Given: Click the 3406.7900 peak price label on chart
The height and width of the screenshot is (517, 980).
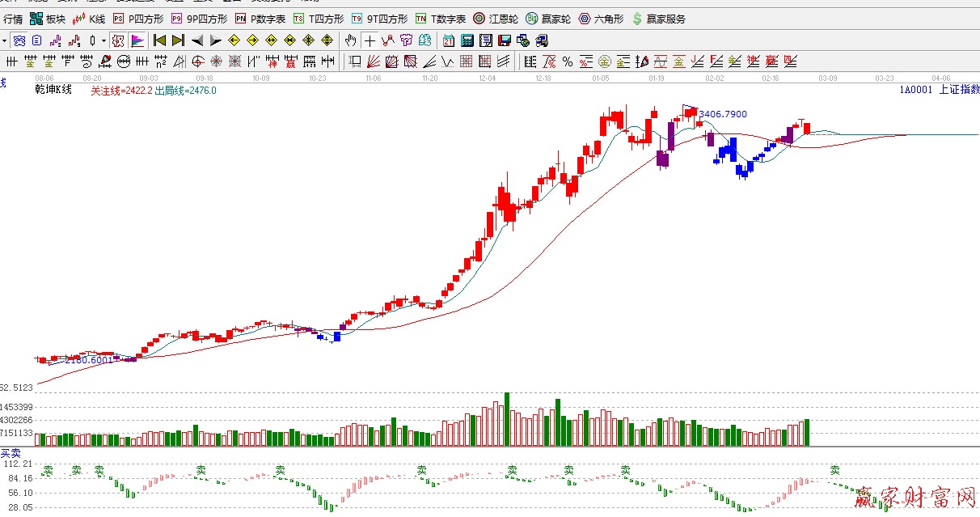Looking at the screenshot, I should [723, 115].
